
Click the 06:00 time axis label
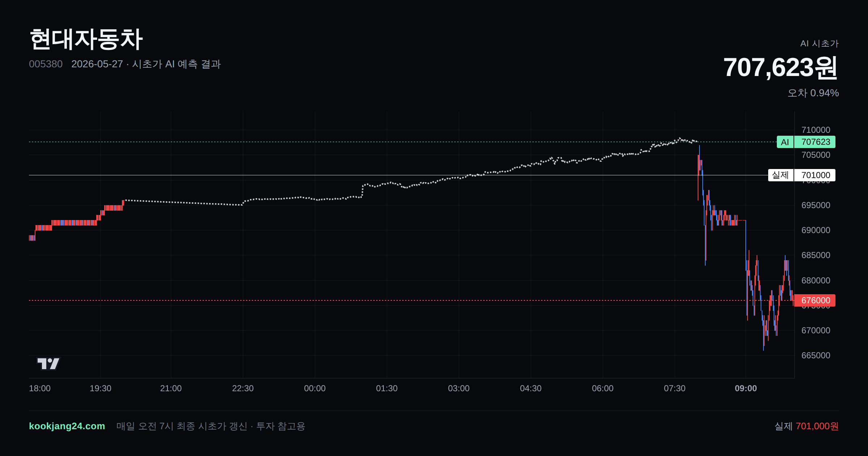[x=603, y=388]
